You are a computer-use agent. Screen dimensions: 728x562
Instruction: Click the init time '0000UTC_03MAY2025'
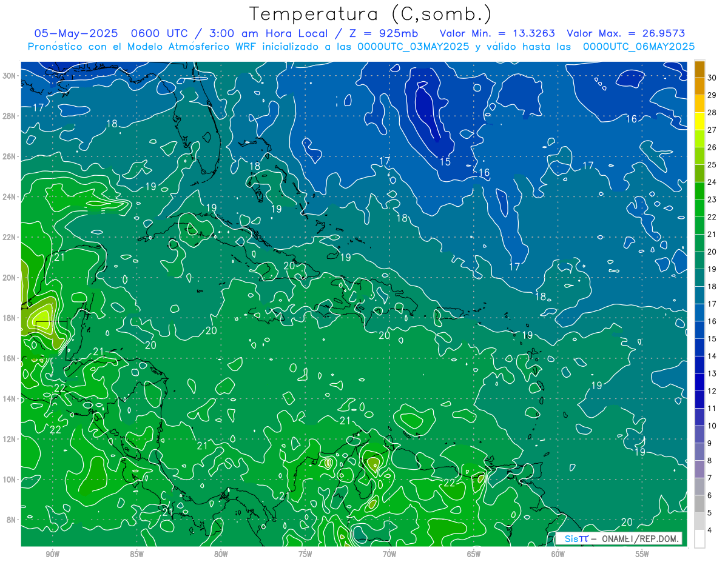pyautogui.click(x=414, y=47)
